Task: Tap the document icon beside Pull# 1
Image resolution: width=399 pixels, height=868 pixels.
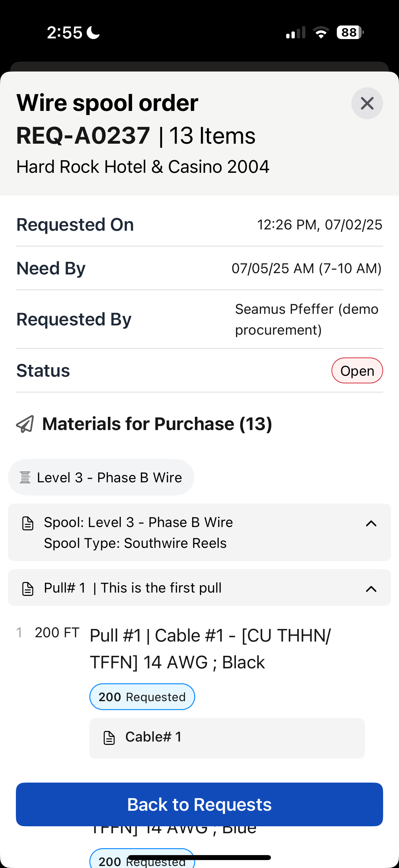Action: tap(27, 589)
